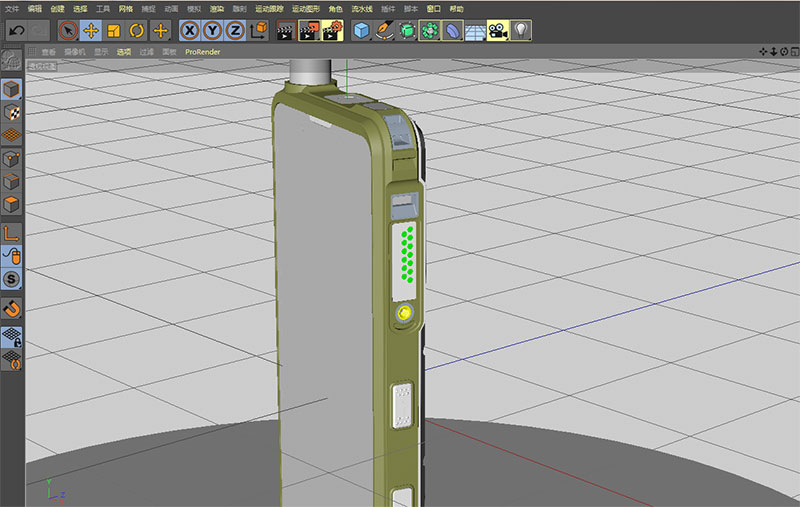Select the Scale tool
This screenshot has width=800, height=507.
[x=114, y=31]
